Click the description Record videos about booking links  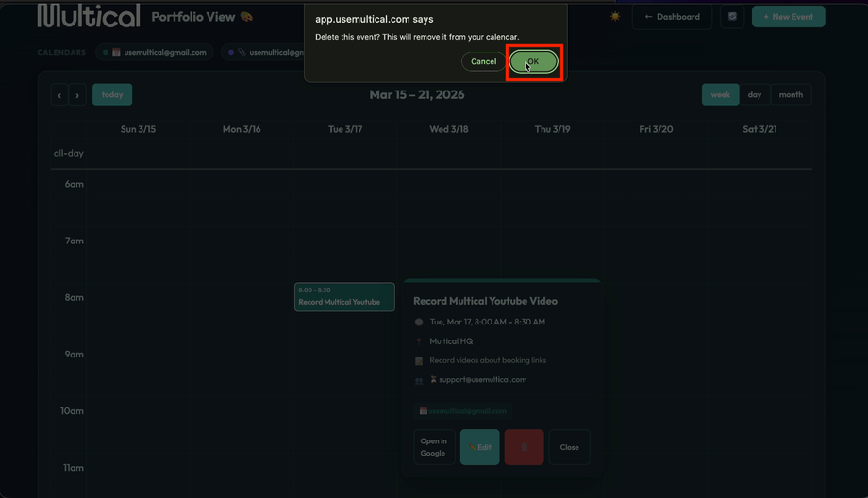pos(488,360)
